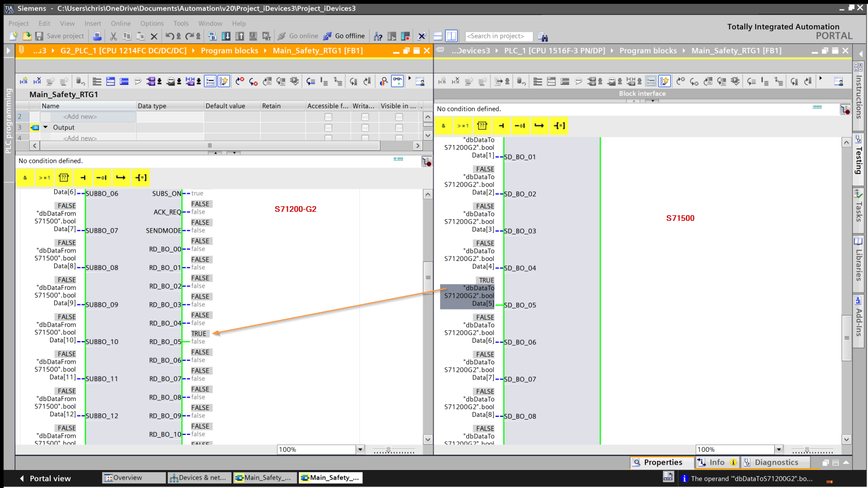Click the new project icon

pos(14,36)
